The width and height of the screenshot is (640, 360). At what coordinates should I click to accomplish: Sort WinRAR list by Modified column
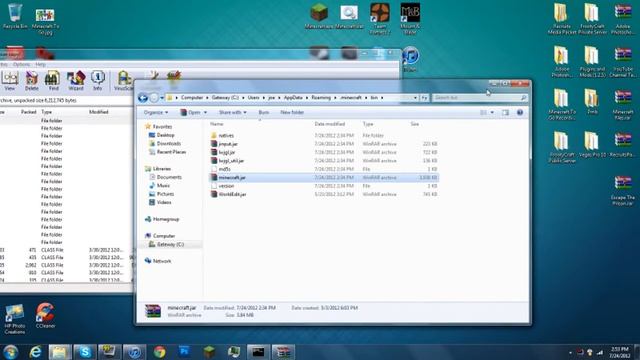click(99, 111)
